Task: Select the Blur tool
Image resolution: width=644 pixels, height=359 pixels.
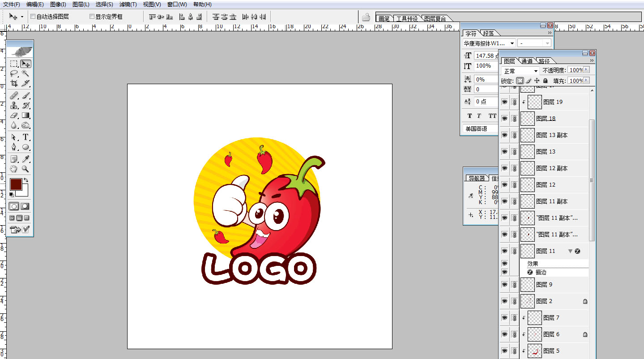Action: coord(14,125)
